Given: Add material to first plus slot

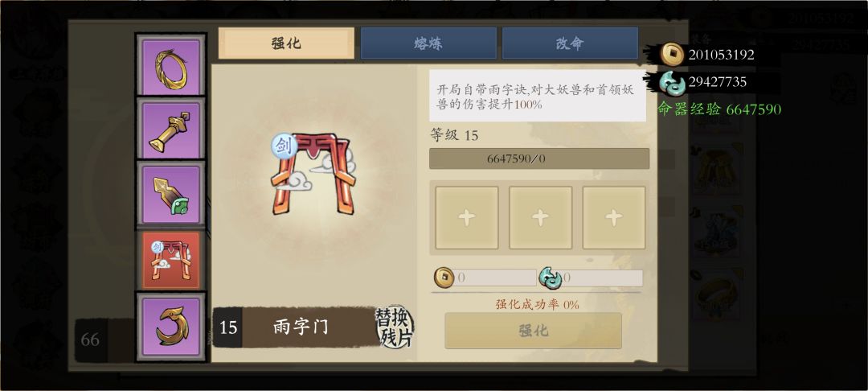Looking at the screenshot, I should [x=467, y=218].
